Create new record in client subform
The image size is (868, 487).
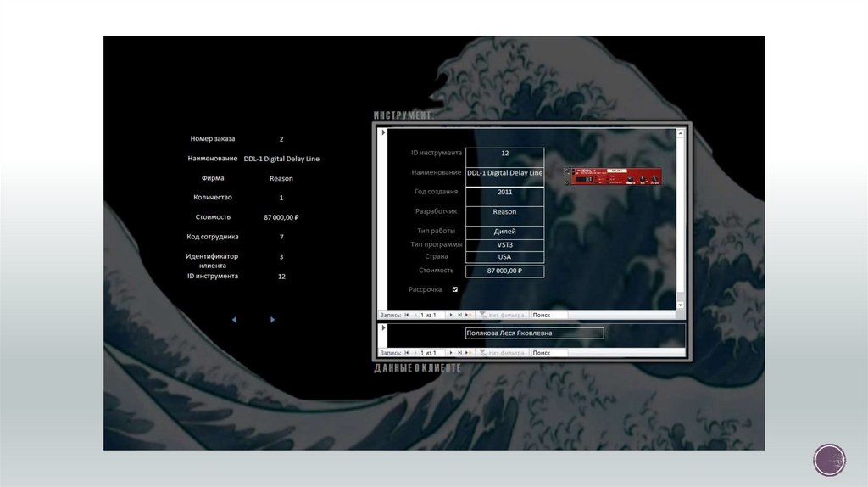(468, 353)
